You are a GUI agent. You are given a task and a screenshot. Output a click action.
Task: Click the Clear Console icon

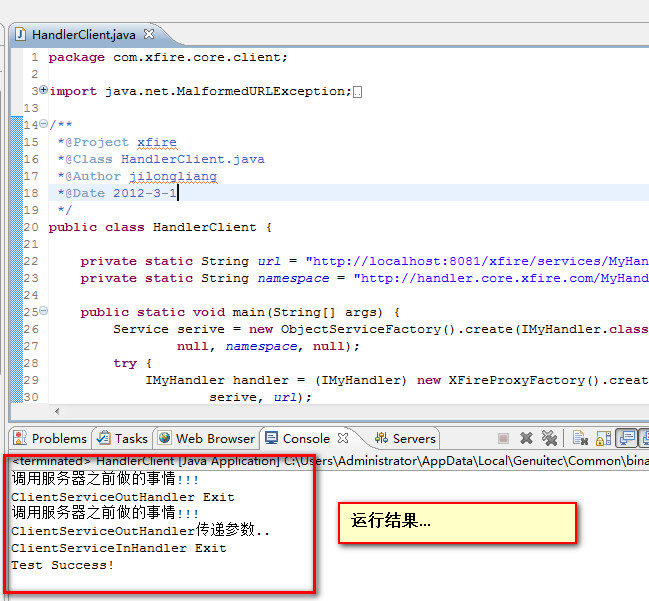(580, 438)
